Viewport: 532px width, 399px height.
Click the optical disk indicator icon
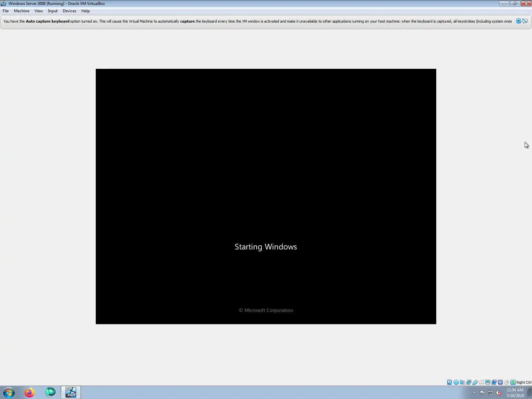pyautogui.click(x=456, y=382)
